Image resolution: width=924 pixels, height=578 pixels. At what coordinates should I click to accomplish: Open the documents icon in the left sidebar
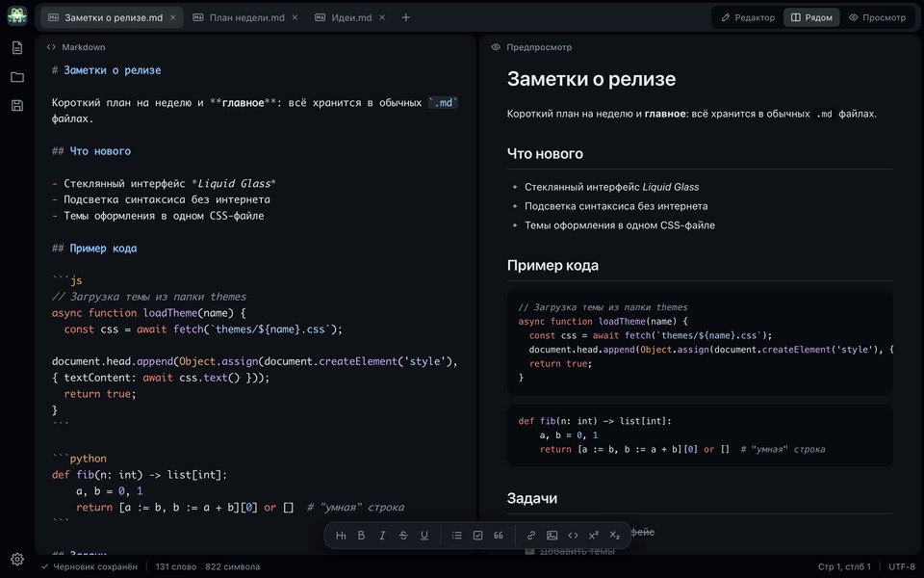[x=17, y=48]
